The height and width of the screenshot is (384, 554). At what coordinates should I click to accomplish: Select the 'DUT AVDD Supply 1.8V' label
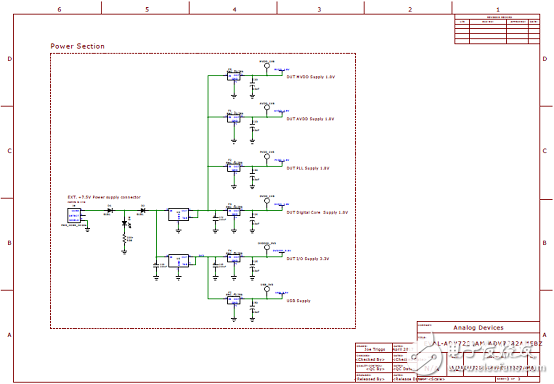tap(310, 119)
